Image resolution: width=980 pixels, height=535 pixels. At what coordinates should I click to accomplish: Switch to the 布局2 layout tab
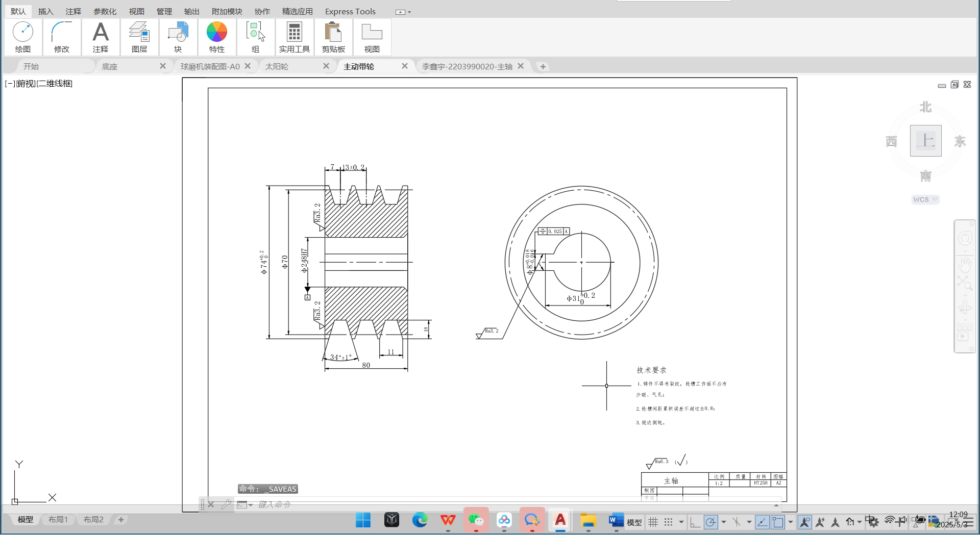coord(93,519)
